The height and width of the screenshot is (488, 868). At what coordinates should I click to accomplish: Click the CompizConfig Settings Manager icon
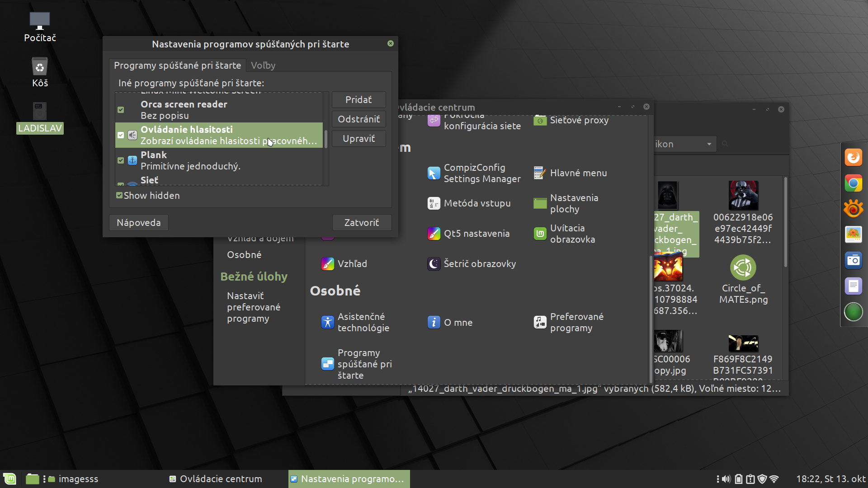434,174
